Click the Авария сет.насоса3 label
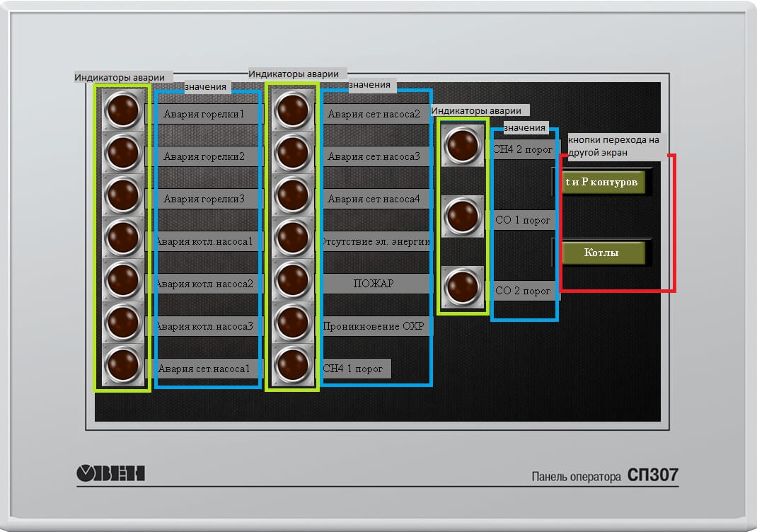The height and width of the screenshot is (532, 757). pos(374,156)
